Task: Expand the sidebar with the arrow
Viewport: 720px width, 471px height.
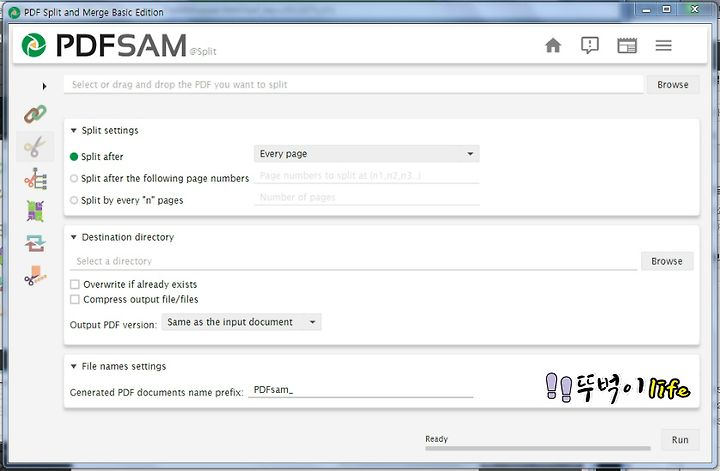Action: tap(44, 86)
